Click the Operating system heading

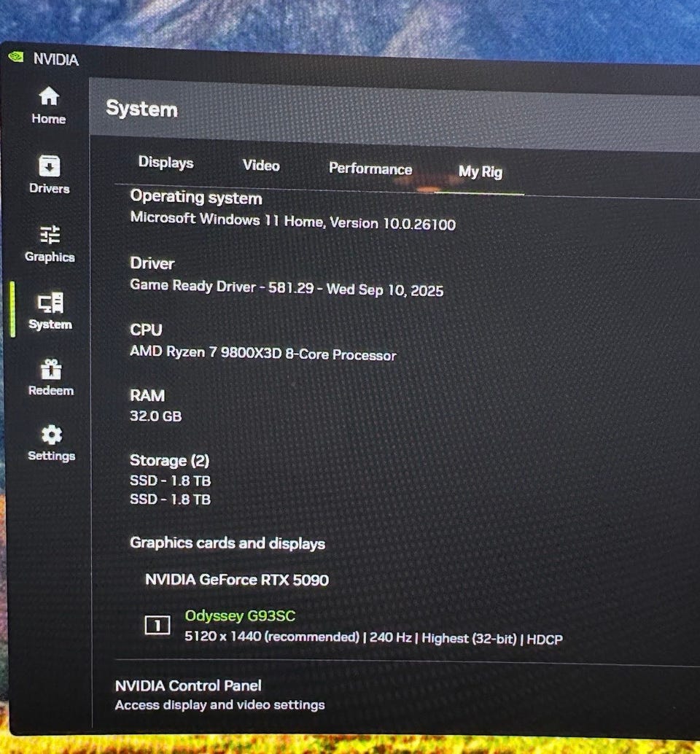196,197
